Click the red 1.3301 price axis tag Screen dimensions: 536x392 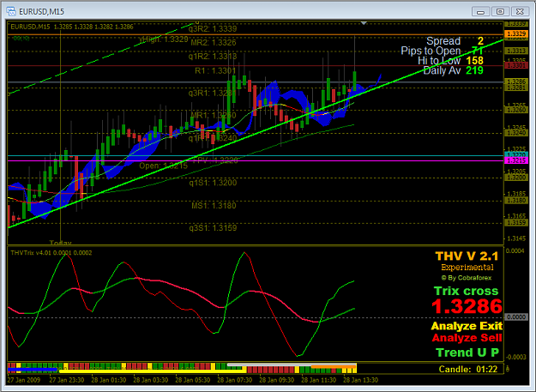516,65
